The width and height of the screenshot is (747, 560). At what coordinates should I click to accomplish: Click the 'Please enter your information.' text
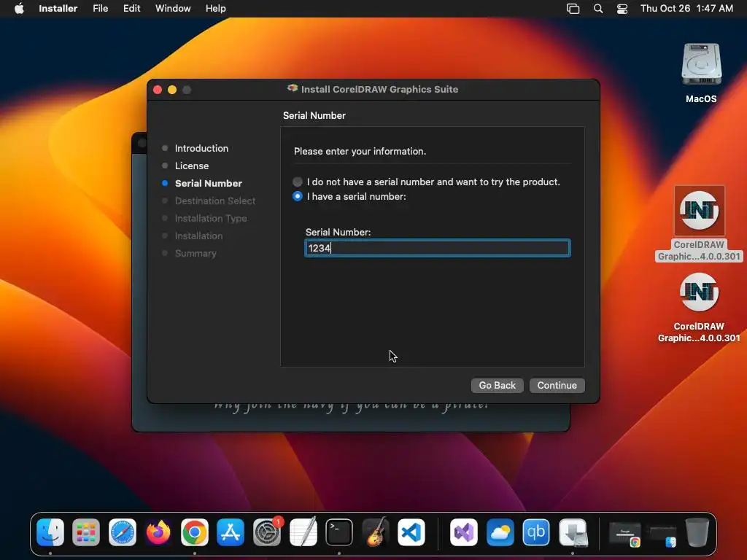pos(360,151)
